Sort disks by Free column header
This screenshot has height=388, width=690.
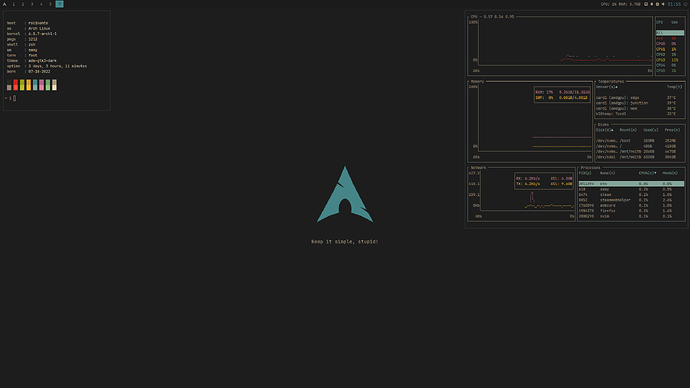[672, 130]
